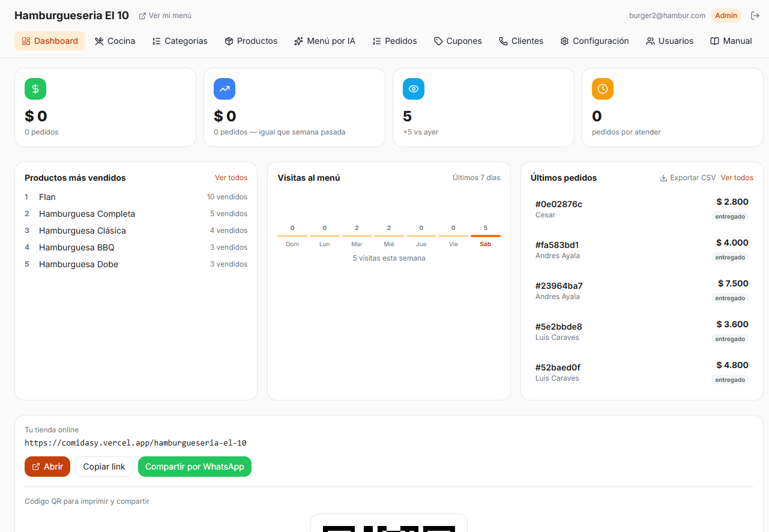The image size is (769, 532).
Task: Open the Dashboard tab
Action: [x=50, y=41]
